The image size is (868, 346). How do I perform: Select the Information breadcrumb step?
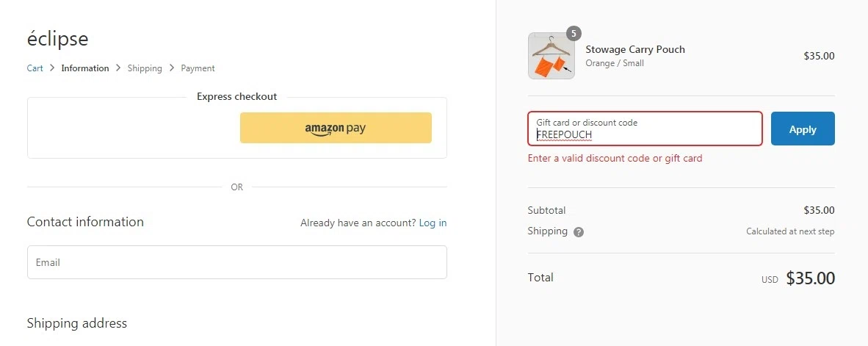(85, 68)
